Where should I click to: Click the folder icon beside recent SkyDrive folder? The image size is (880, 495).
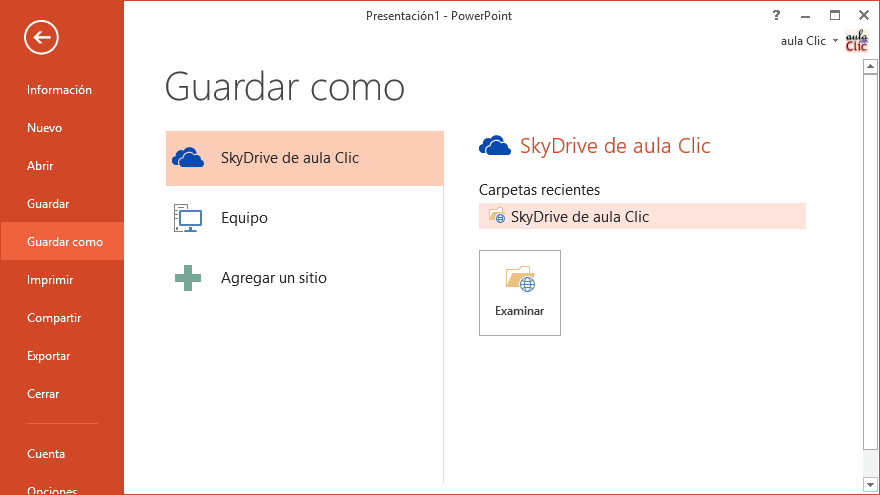coord(497,216)
